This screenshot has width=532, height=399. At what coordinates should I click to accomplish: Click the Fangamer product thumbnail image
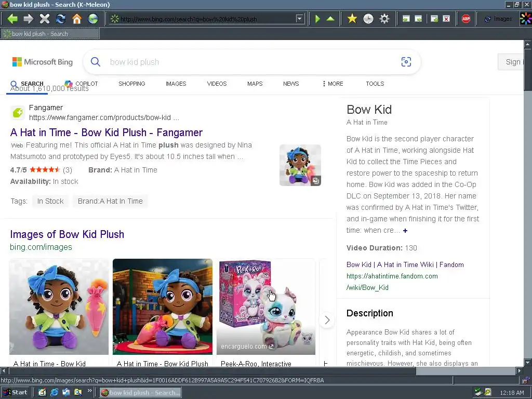click(x=300, y=165)
